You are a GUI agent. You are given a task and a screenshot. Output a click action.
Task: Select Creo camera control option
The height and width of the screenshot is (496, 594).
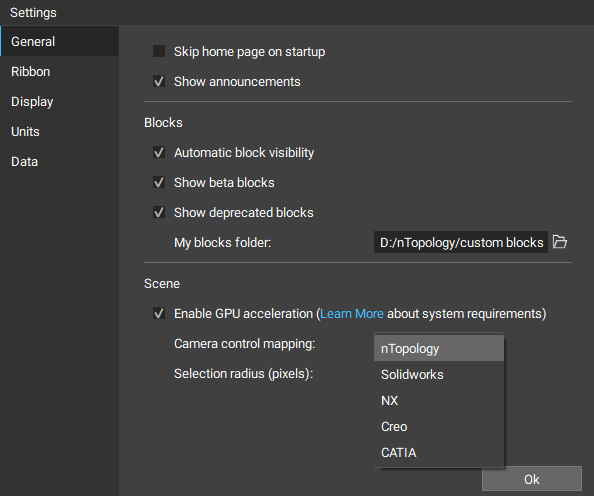pos(439,427)
